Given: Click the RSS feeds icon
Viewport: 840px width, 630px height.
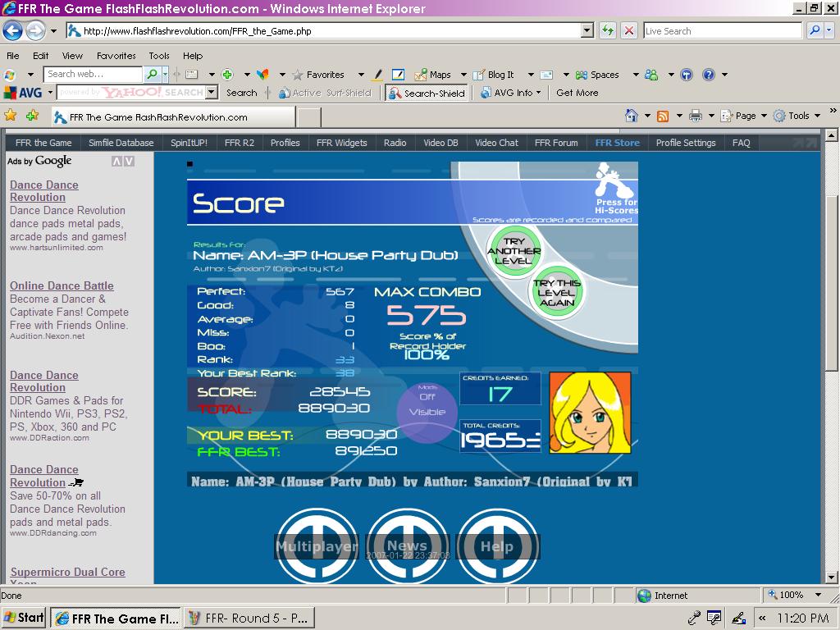Looking at the screenshot, I should click(x=663, y=116).
